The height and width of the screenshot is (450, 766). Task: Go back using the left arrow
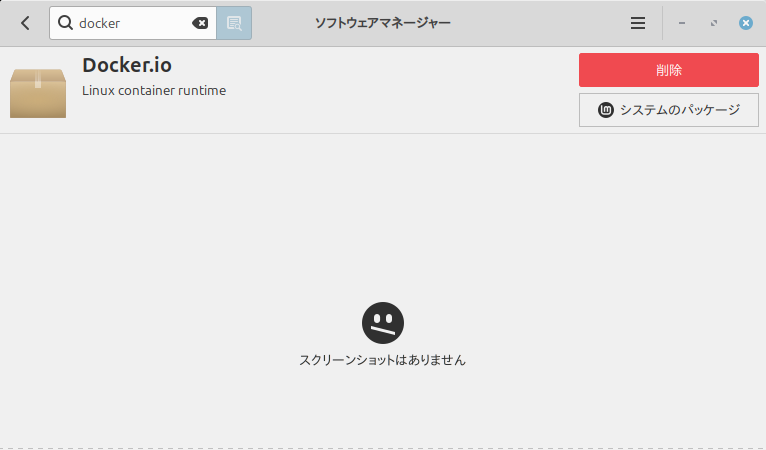pos(25,23)
